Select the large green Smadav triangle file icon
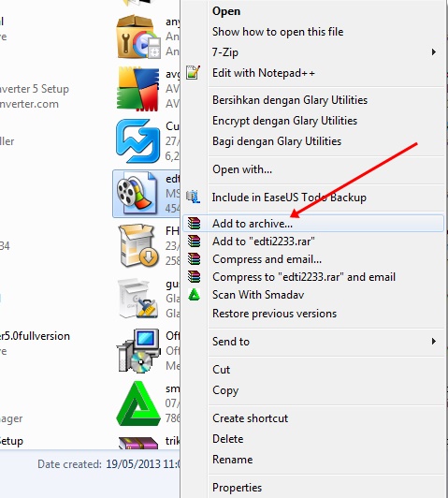Image resolution: width=448 pixels, height=498 pixels. (137, 403)
